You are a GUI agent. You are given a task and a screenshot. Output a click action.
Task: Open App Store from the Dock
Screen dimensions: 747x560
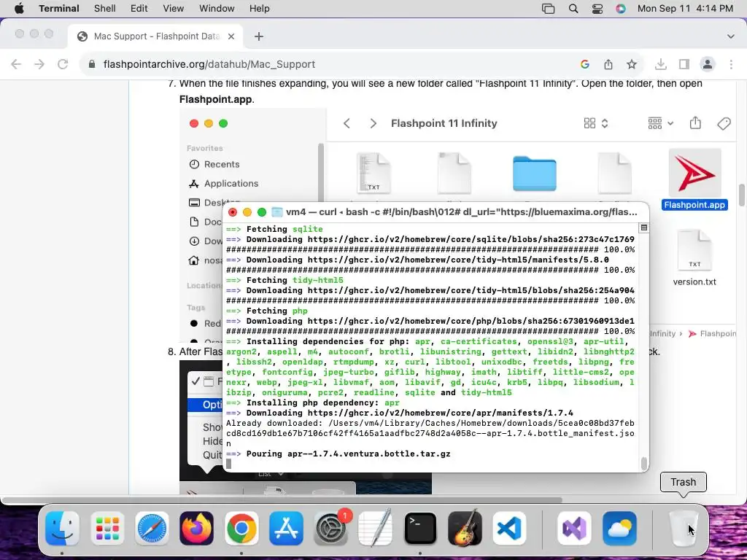tap(286, 528)
